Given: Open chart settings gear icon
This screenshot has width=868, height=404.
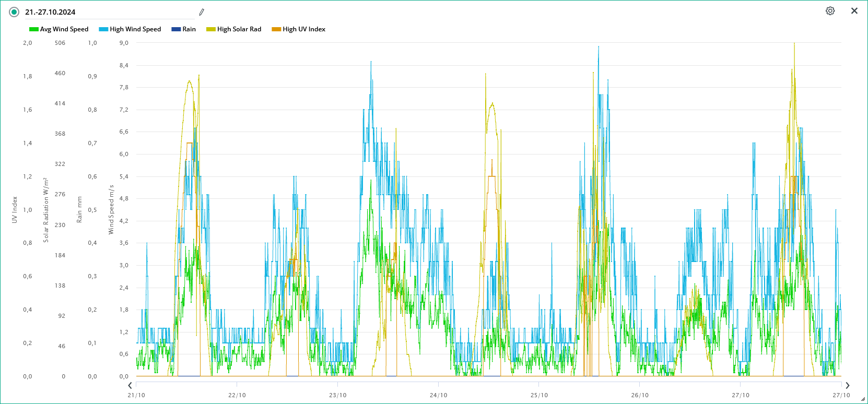Looking at the screenshot, I should click(x=830, y=11).
